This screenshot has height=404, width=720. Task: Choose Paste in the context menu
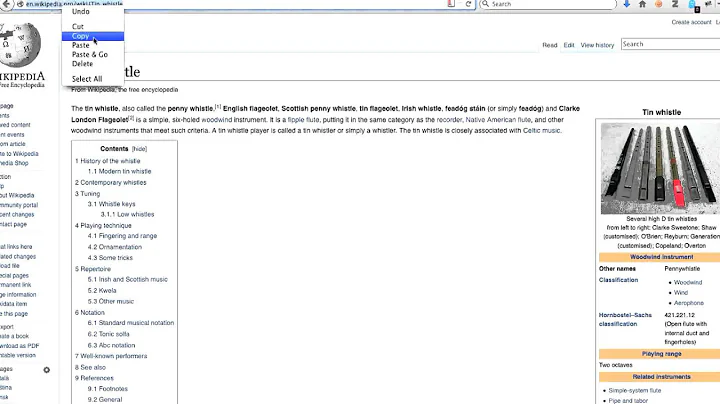(x=93, y=45)
